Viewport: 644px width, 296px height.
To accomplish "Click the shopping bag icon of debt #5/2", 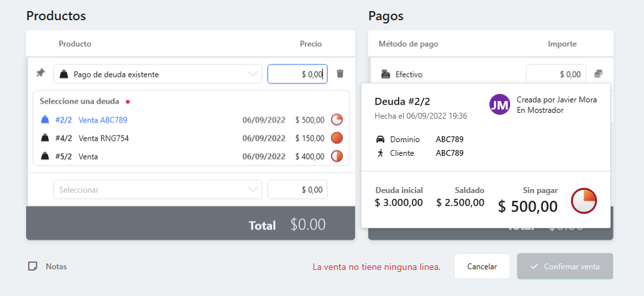I will click(45, 156).
